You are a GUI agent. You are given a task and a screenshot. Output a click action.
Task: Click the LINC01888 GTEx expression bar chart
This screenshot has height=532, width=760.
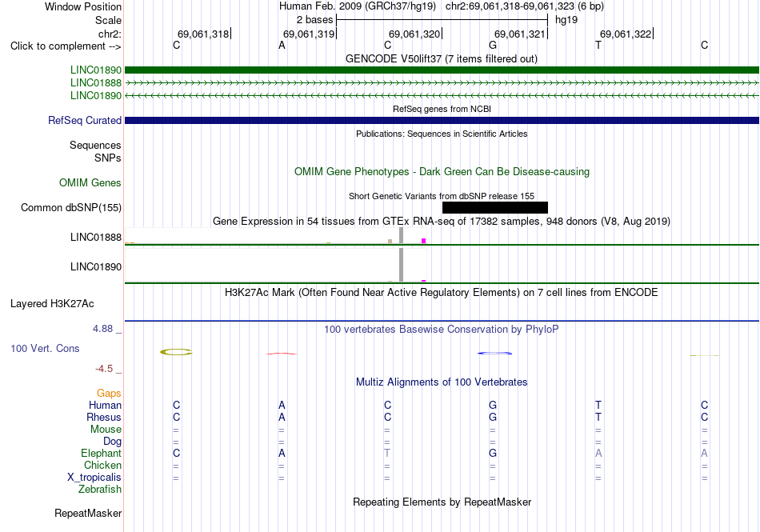coord(276,236)
